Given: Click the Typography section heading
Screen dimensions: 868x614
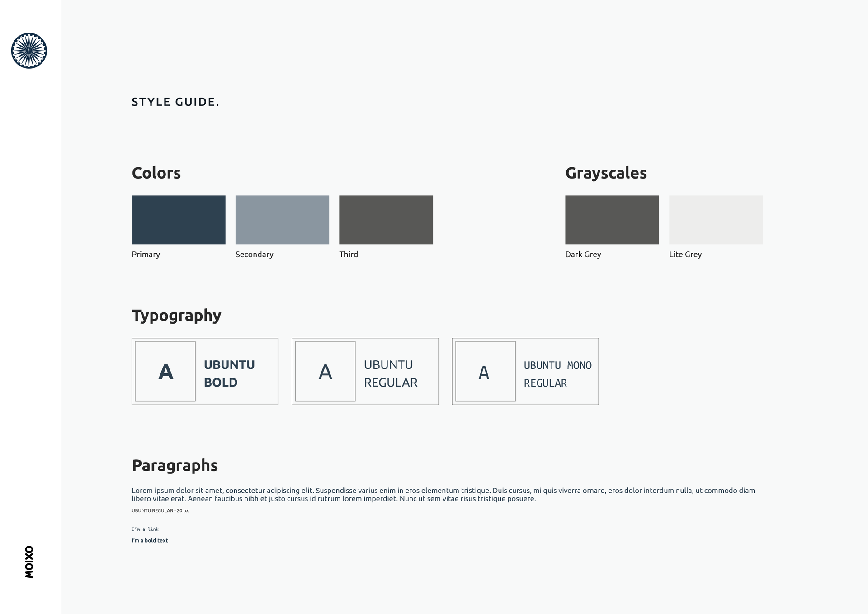Looking at the screenshot, I should (x=176, y=316).
